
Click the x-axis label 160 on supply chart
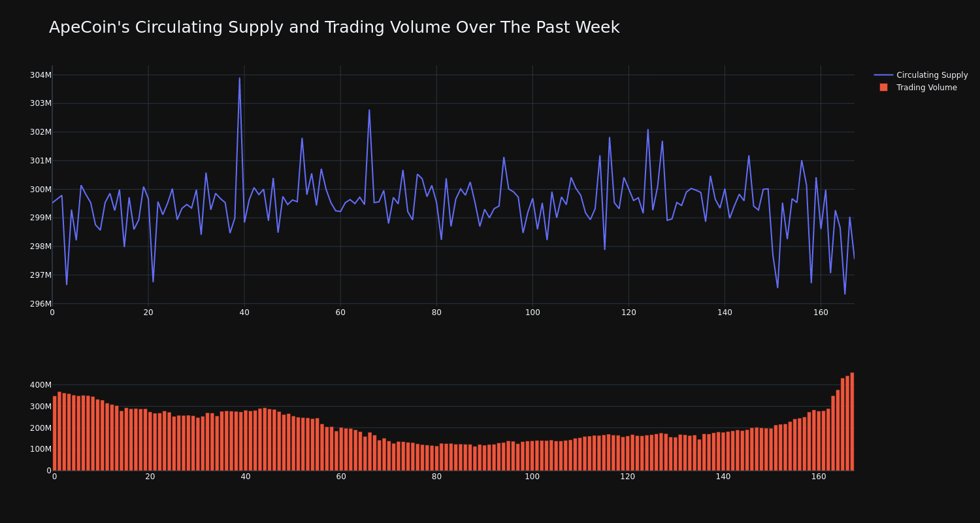point(821,312)
